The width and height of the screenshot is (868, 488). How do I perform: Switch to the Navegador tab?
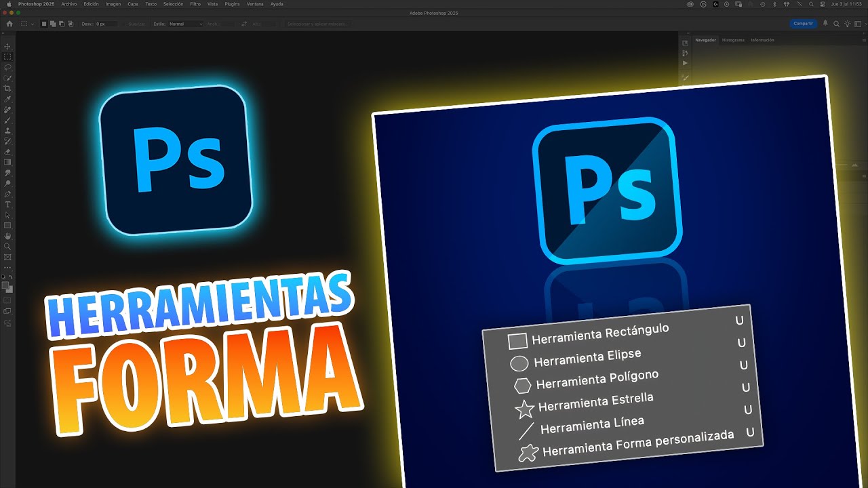tap(705, 40)
